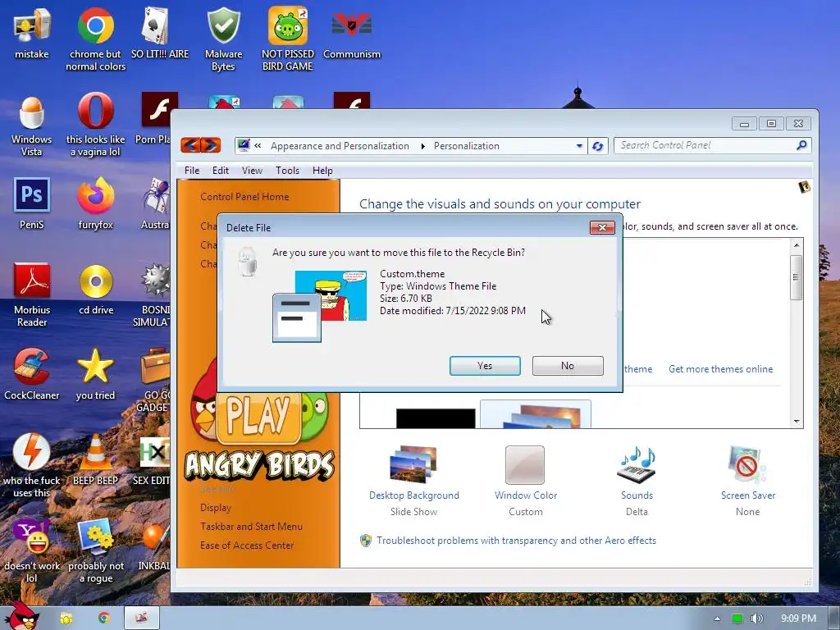This screenshot has width=840, height=630.
Task: Open the 'who the fuck uses this' icon
Action: tap(32, 465)
